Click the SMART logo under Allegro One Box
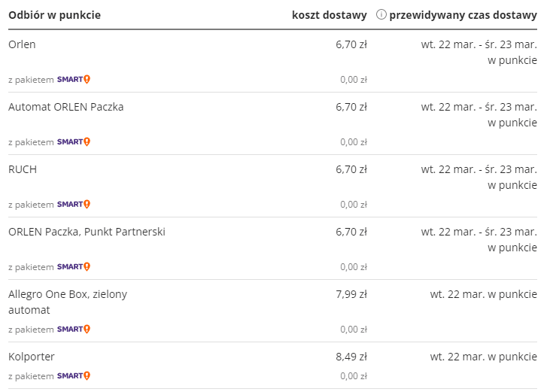This screenshot has height=392, width=553. [74, 330]
